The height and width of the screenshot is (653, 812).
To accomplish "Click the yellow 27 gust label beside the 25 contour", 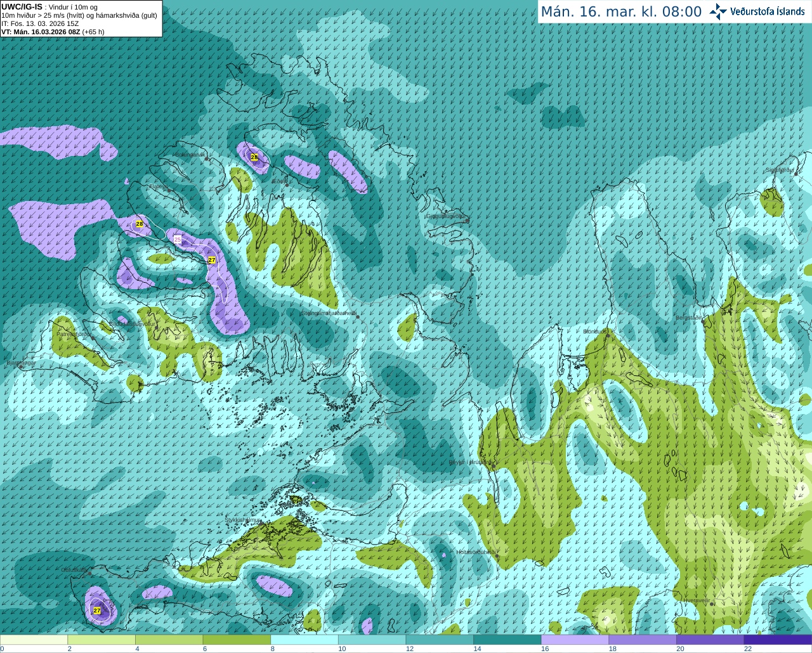I will click(x=212, y=260).
